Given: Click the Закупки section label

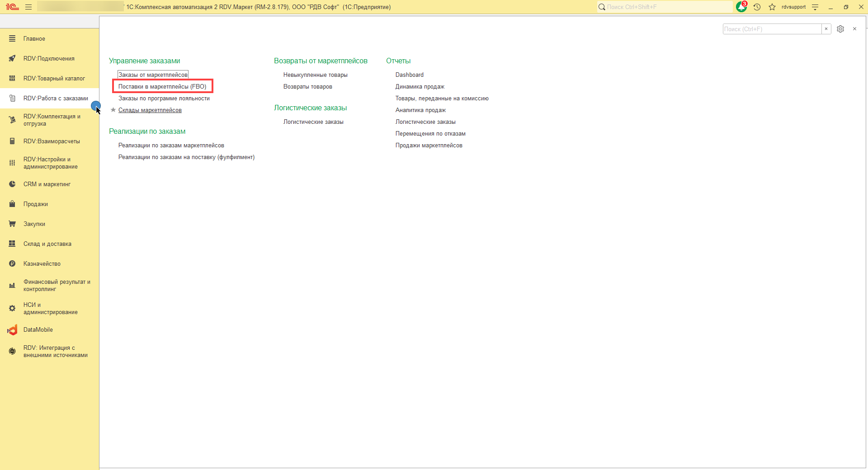Looking at the screenshot, I should pos(34,224).
